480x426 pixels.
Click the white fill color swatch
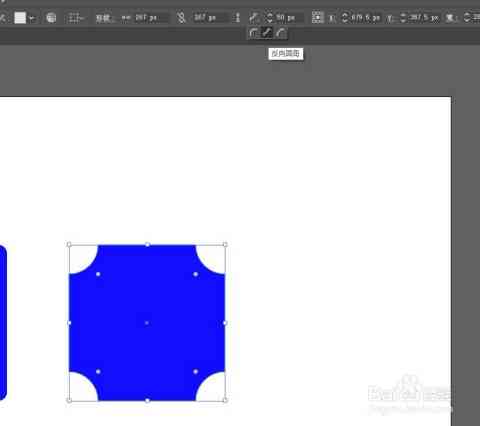pos(20,18)
